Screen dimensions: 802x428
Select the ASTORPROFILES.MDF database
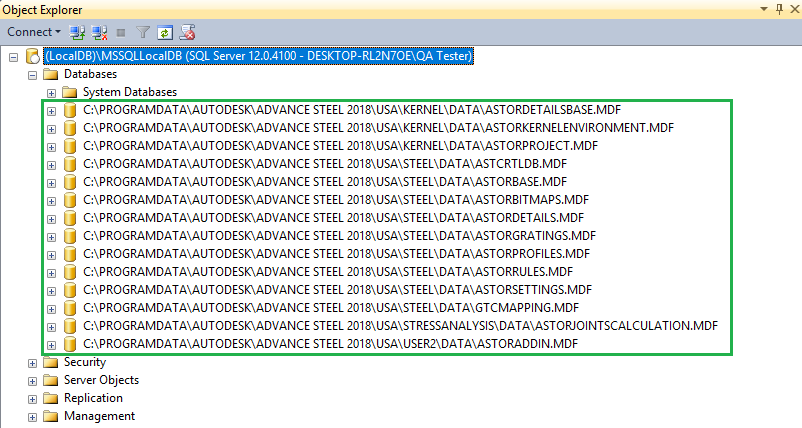[337, 254]
